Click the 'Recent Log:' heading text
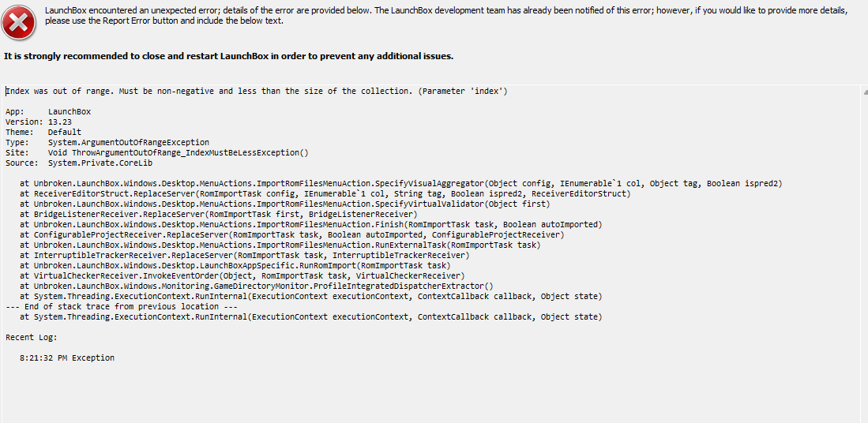This screenshot has height=423, width=868. 32,337
